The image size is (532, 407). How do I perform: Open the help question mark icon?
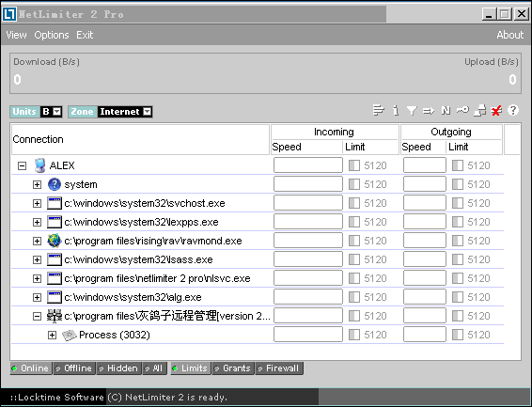click(513, 110)
